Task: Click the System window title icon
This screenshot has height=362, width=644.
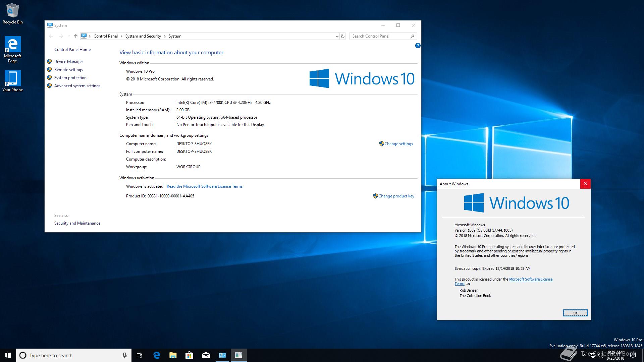Action: 50,25
